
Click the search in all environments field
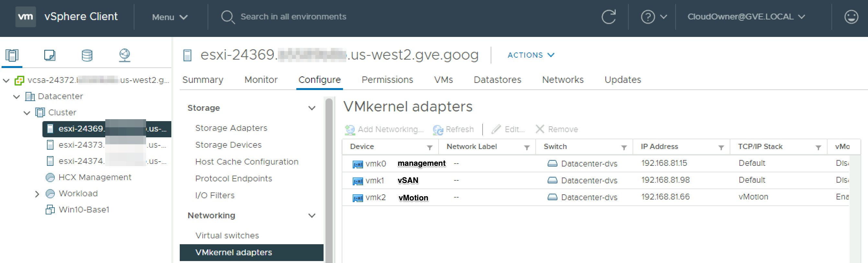[293, 17]
